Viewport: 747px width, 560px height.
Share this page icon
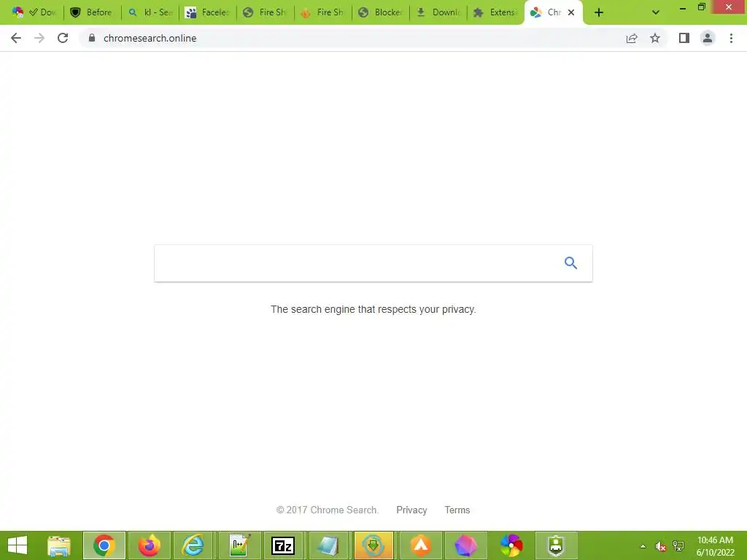[632, 38]
